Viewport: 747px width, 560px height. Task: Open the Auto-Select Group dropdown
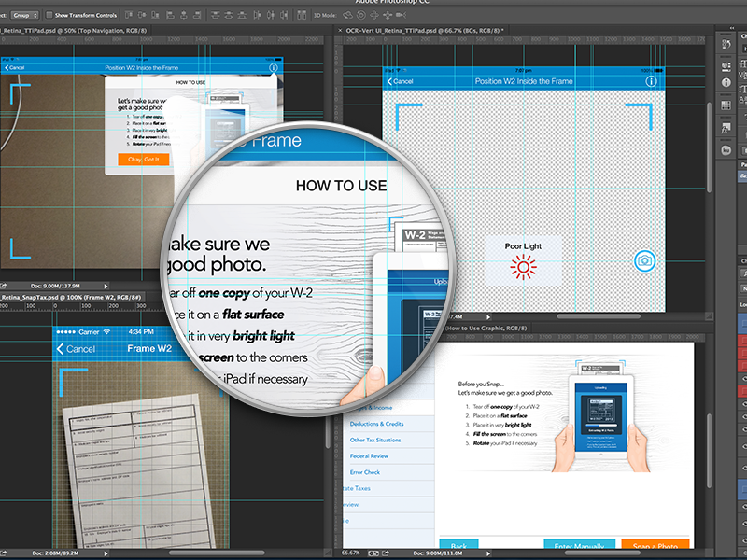point(26,15)
